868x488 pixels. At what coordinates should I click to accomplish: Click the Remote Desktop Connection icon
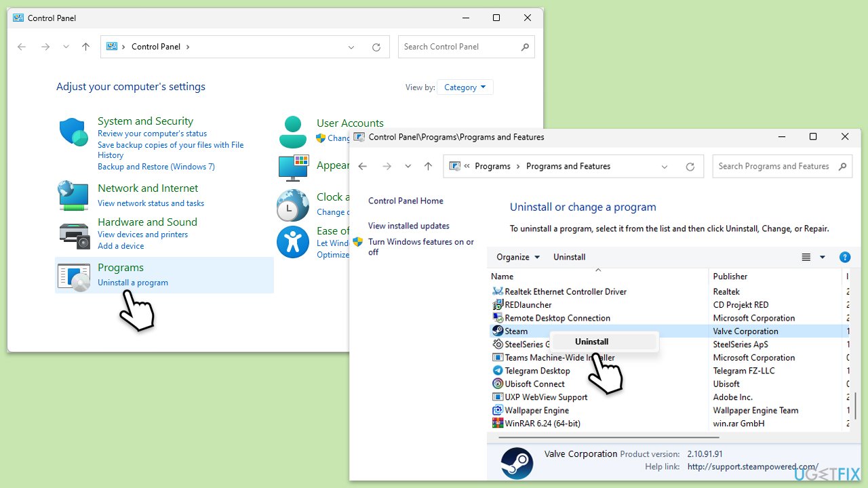click(498, 318)
